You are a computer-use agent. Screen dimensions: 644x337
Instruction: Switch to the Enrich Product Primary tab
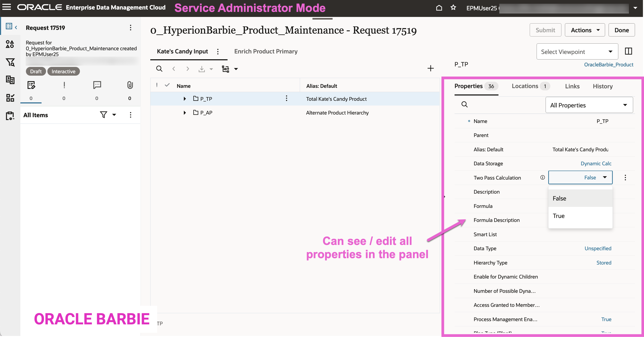pyautogui.click(x=266, y=51)
